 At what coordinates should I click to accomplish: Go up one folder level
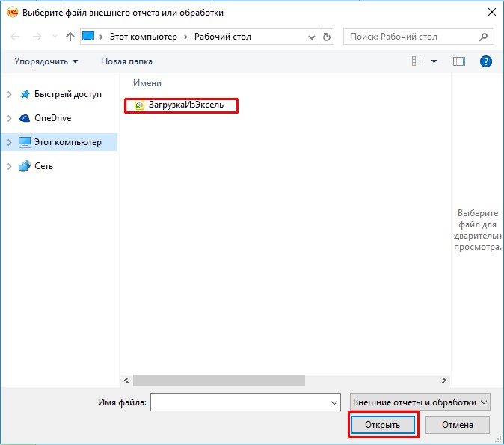[x=70, y=37]
